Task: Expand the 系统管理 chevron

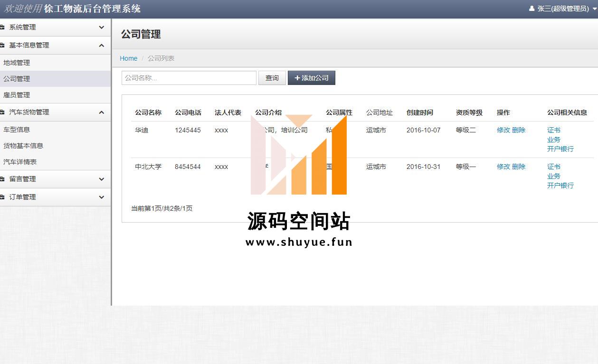Action: pos(101,28)
